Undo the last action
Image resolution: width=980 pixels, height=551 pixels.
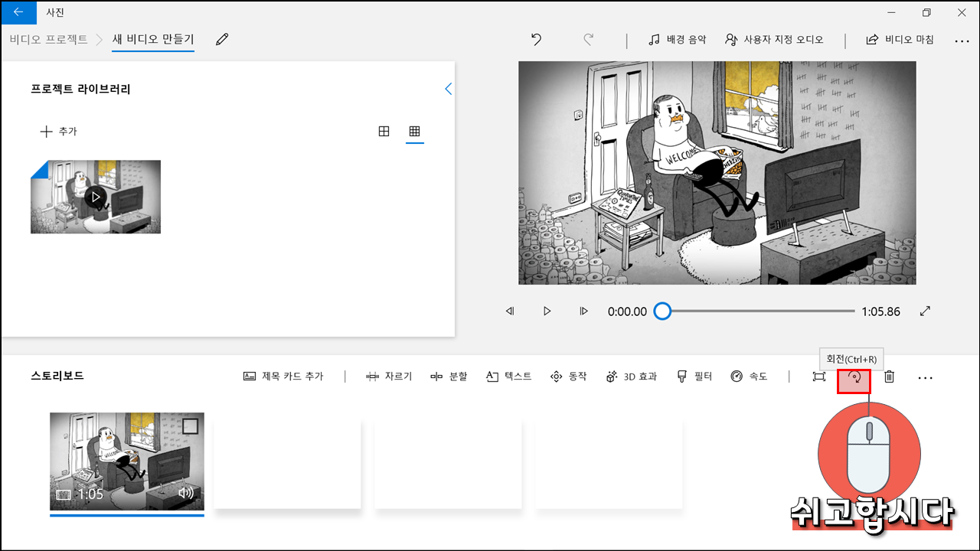(x=537, y=39)
